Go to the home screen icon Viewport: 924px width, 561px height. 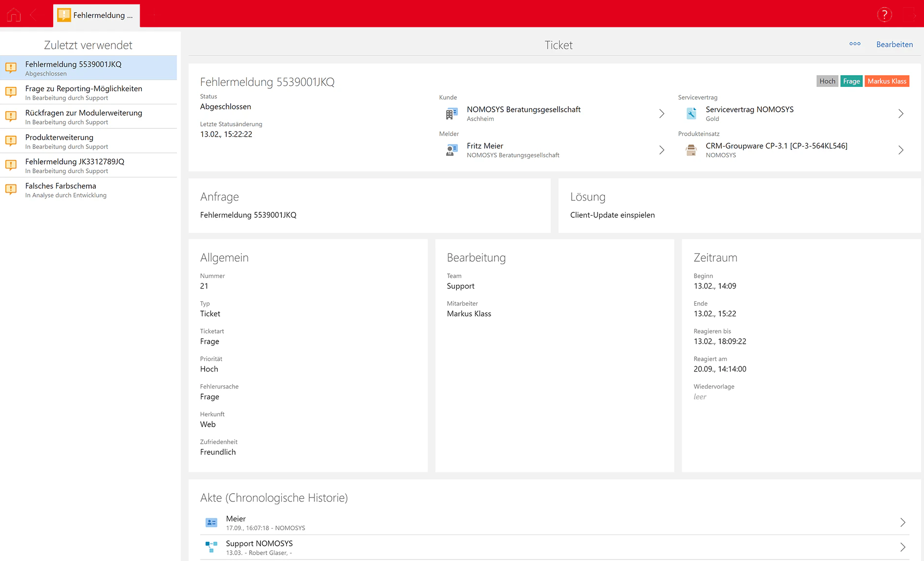[x=14, y=15]
